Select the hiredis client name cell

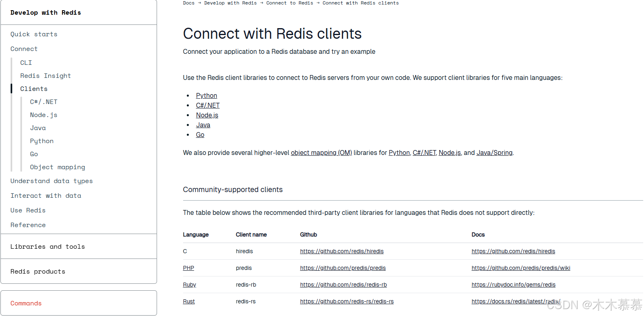point(244,251)
